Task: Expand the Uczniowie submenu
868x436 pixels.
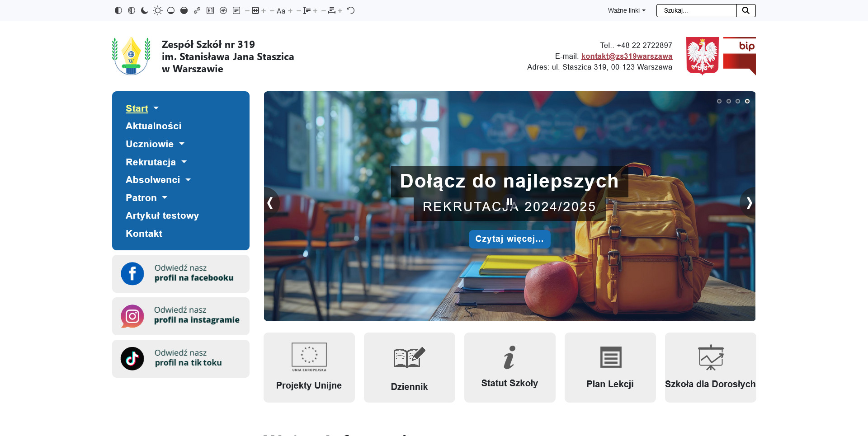Action: pos(182,144)
